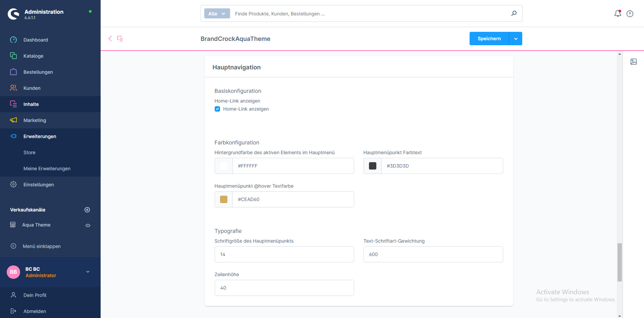The height and width of the screenshot is (318, 644).
Task: Expand the BC BC user menu chevron
Action: pyautogui.click(x=88, y=272)
